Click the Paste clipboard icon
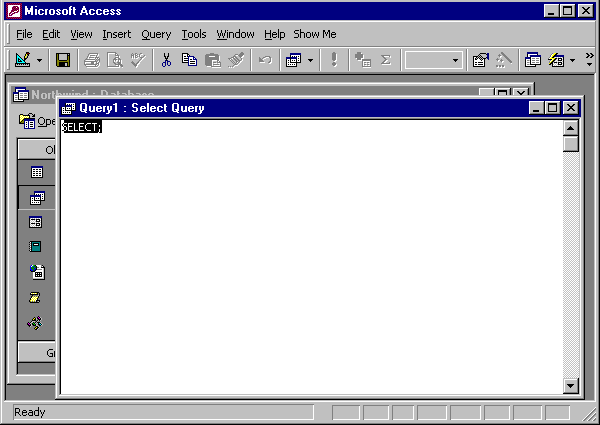 tap(213, 60)
